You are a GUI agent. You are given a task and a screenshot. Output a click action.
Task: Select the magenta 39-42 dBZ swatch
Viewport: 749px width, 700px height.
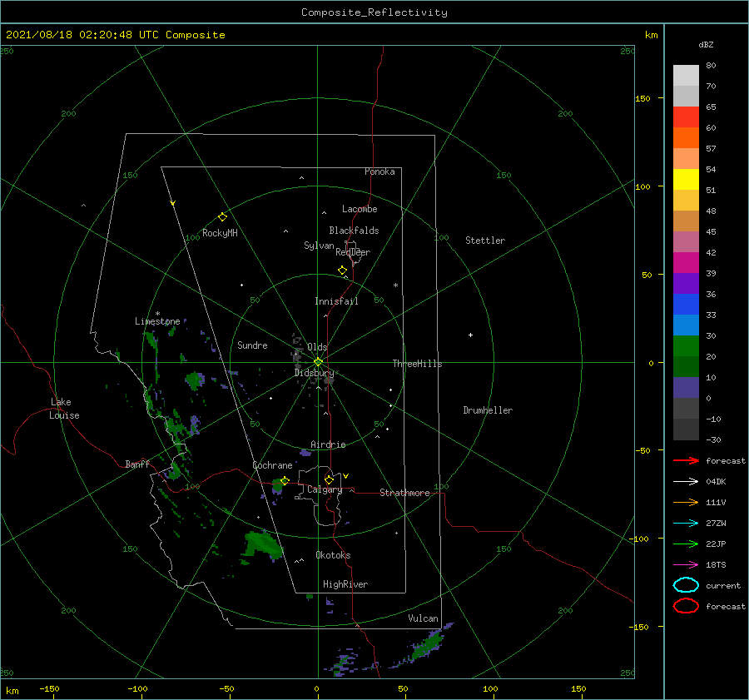[x=686, y=263]
